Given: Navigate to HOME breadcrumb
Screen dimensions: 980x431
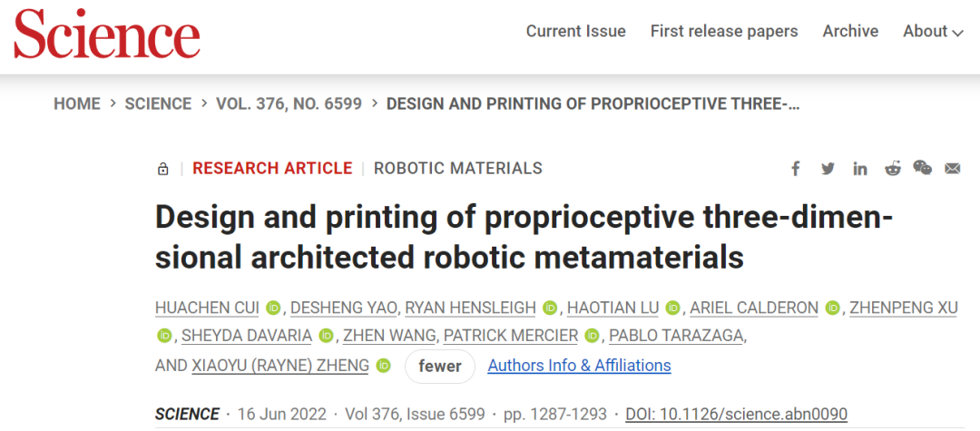Looking at the screenshot, I should [77, 103].
